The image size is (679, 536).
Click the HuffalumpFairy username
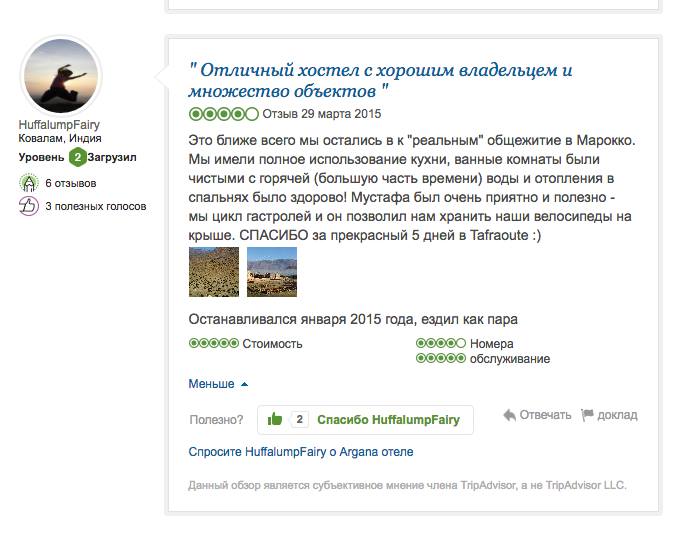coord(59,124)
